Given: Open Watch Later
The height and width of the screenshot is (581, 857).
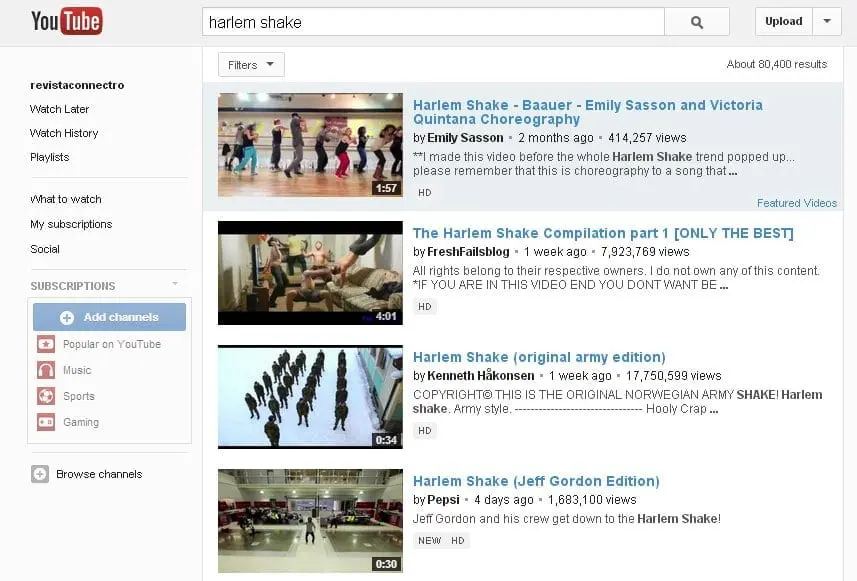Looking at the screenshot, I should [59, 109].
